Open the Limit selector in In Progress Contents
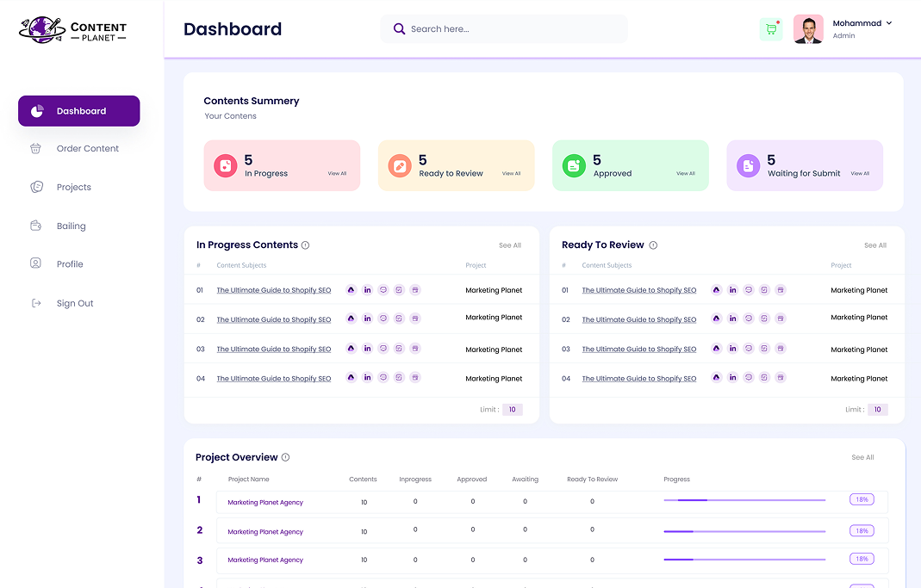This screenshot has width=921, height=588. click(x=512, y=410)
